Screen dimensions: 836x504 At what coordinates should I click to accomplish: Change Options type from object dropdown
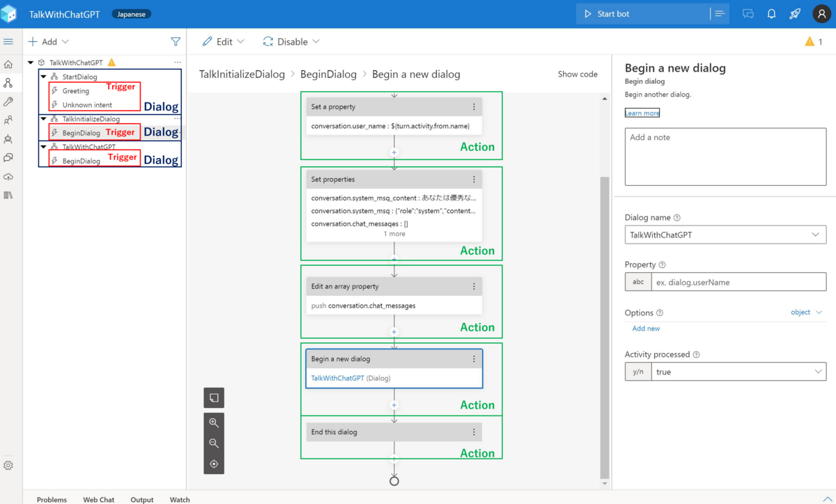click(x=807, y=313)
